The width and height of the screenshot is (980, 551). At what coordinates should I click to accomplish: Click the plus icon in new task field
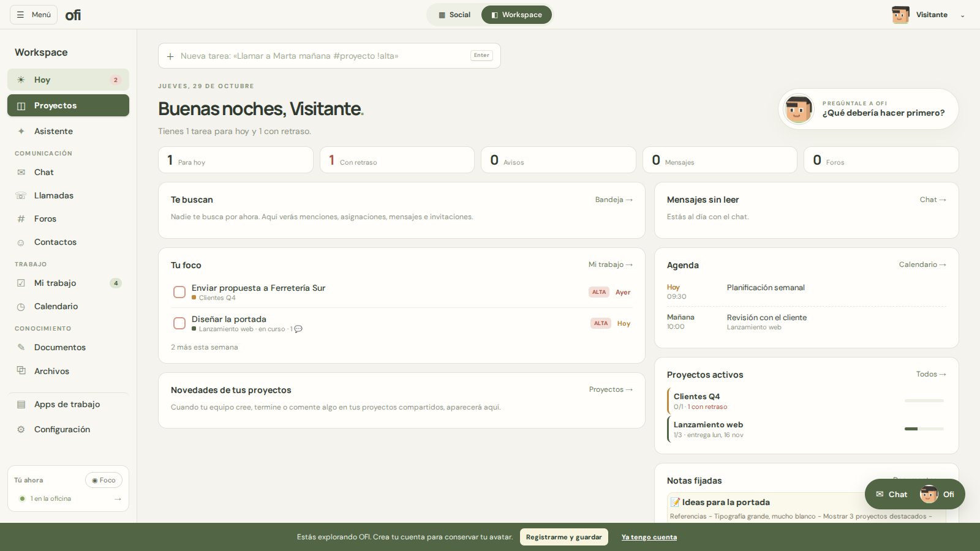pyautogui.click(x=170, y=56)
